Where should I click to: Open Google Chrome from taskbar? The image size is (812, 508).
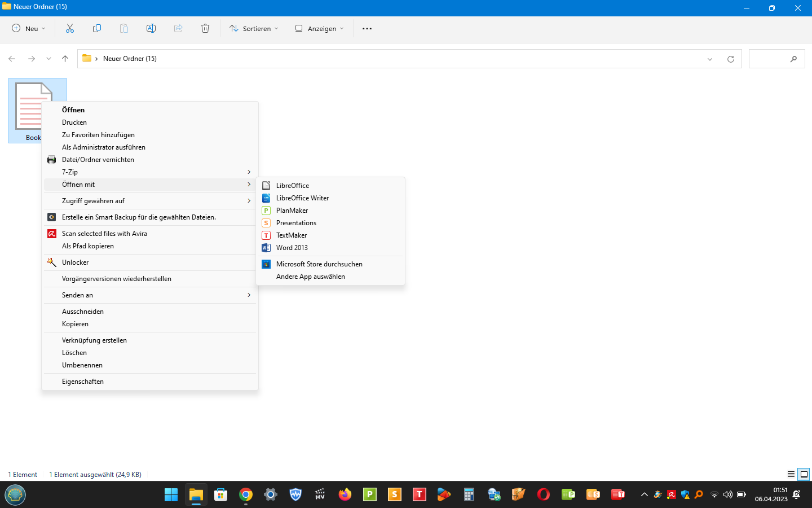pyautogui.click(x=246, y=494)
